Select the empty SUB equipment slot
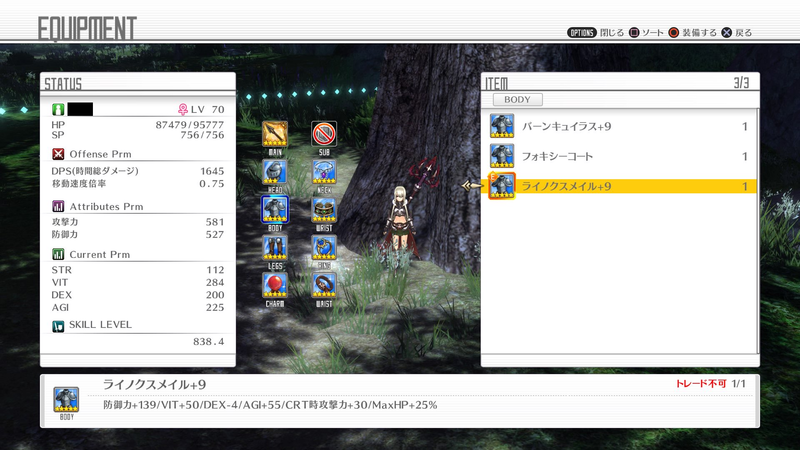 [324, 134]
